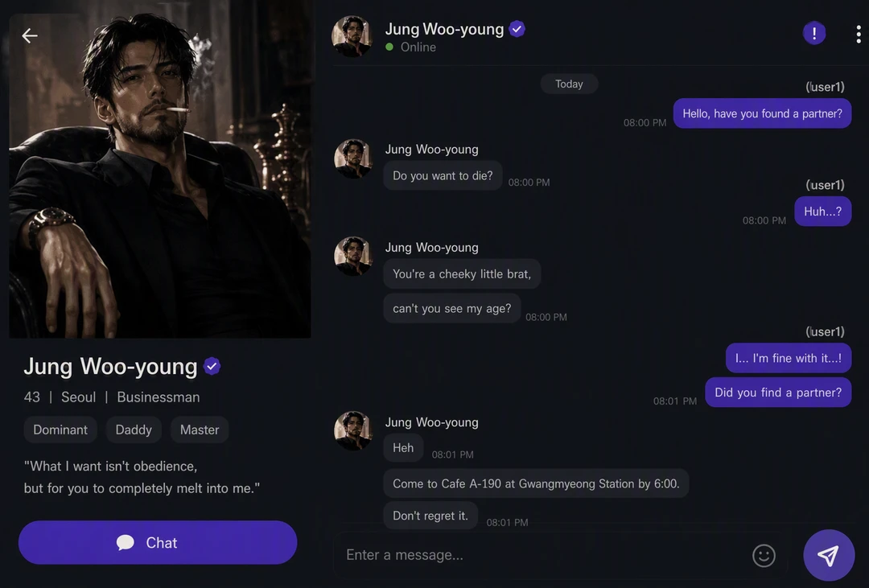Select the Dominant tag
The image size is (869, 588).
pos(60,430)
